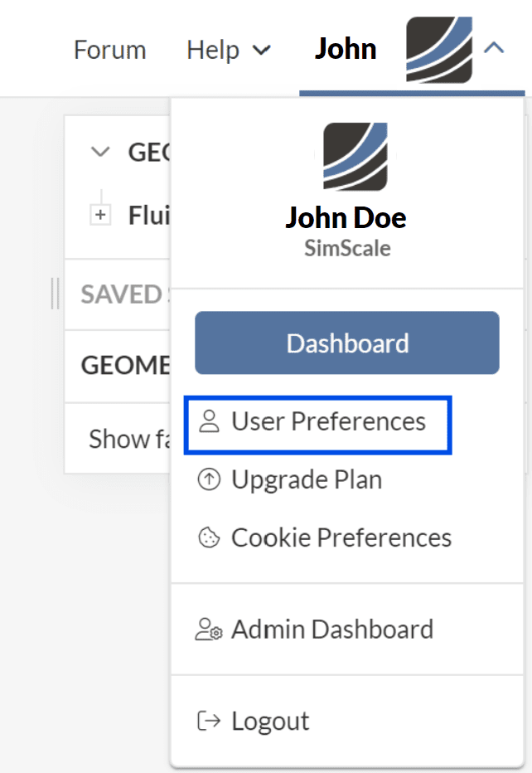This screenshot has width=532, height=773.
Task: Log out via the Logout entry
Action: click(270, 721)
